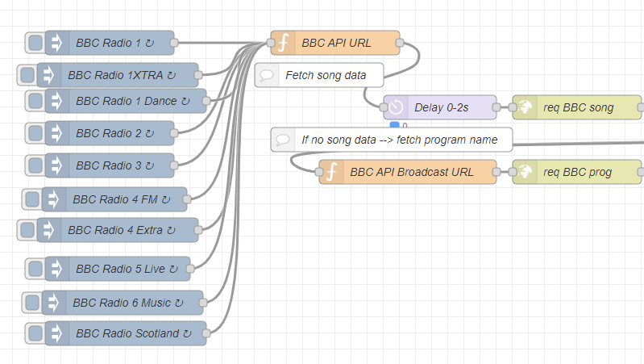This screenshot has height=364, width=644.
Task: Trigger the BBC Radio 1 Dance inject button
Action: point(35,101)
